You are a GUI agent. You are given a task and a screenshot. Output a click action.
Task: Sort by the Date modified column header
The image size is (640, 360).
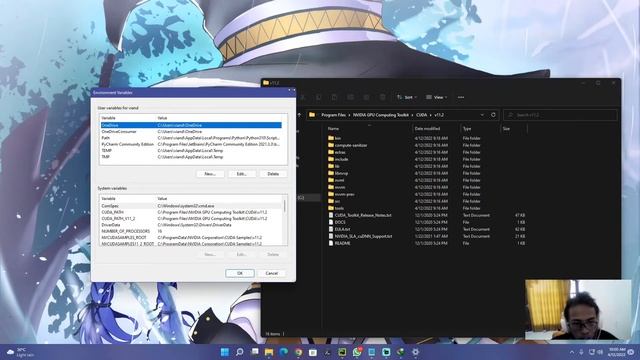(427, 129)
